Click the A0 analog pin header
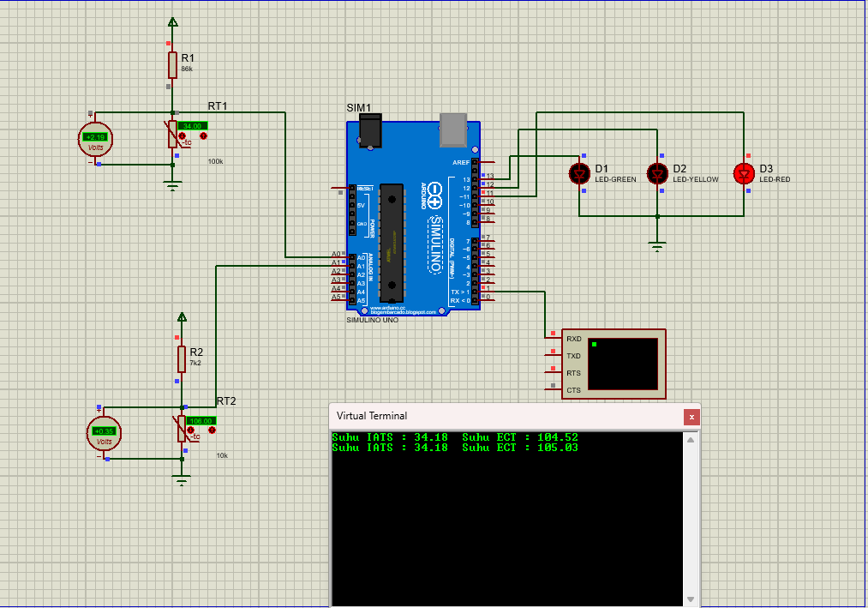The width and height of the screenshot is (868, 608). pos(352,258)
